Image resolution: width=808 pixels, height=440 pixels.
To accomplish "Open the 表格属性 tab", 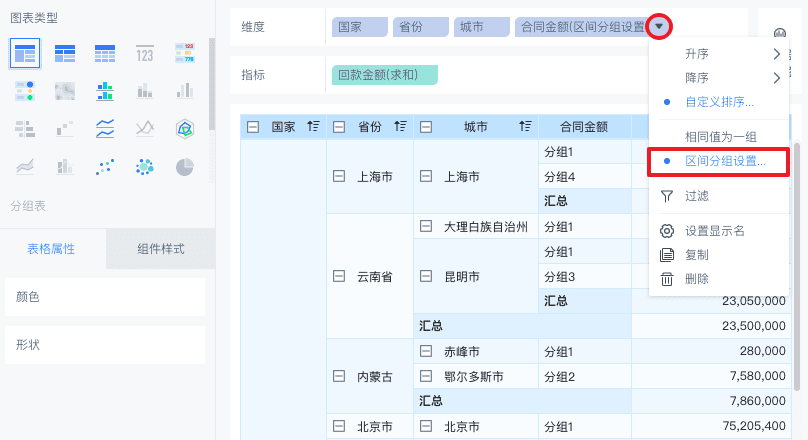I will tap(51, 249).
